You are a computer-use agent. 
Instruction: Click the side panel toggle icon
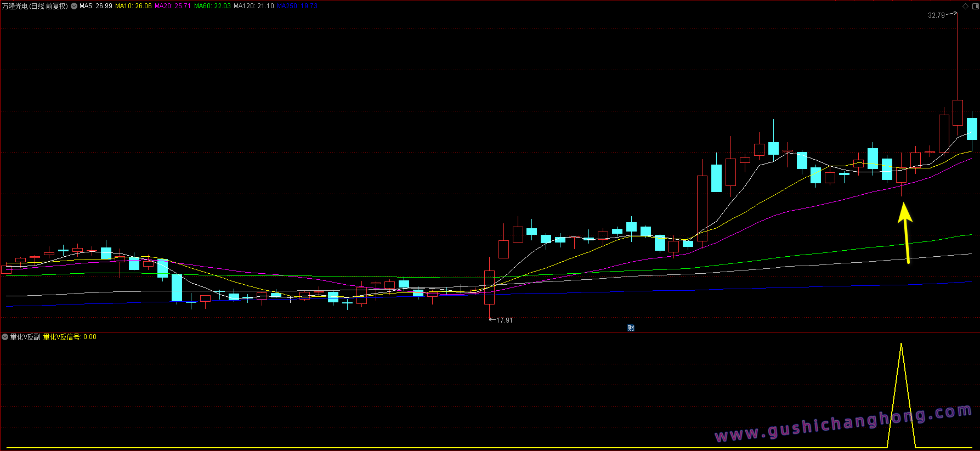click(975, 6)
